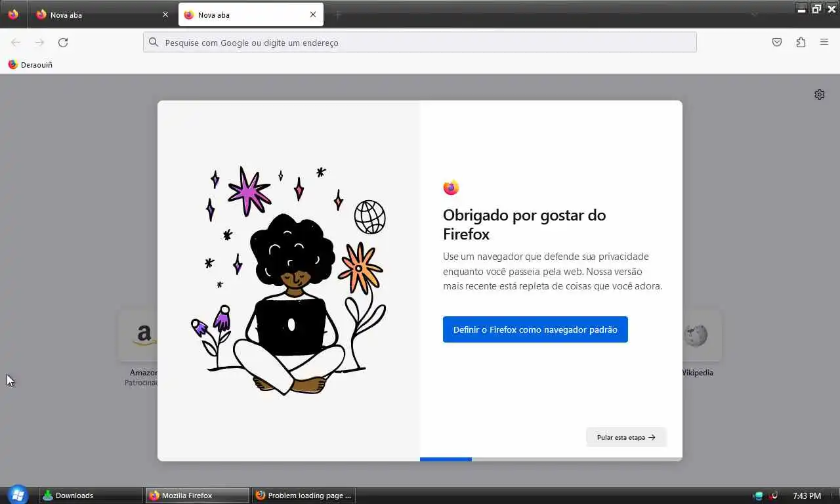Close the active Nova aba tab
This screenshot has height=504, width=840.
point(313,14)
